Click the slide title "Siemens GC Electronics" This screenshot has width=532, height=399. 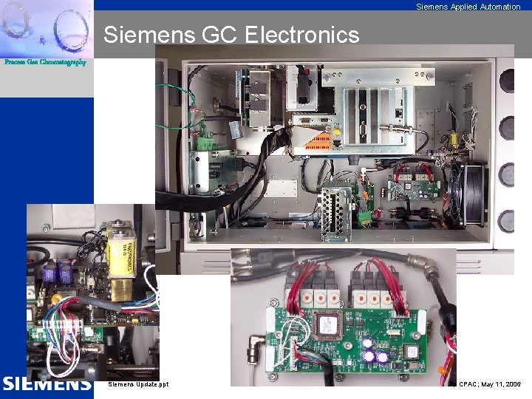231,35
